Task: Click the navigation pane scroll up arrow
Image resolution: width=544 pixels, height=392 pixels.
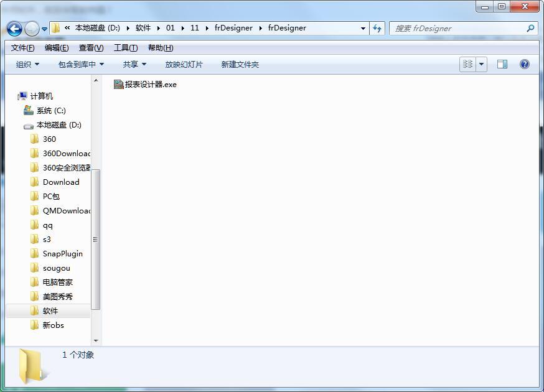Action: pyautogui.click(x=96, y=80)
